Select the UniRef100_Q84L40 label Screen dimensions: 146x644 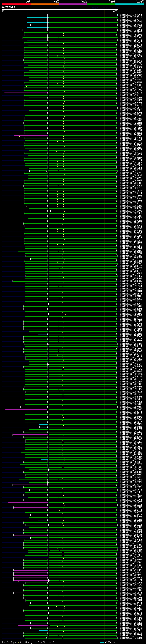click(131, 304)
